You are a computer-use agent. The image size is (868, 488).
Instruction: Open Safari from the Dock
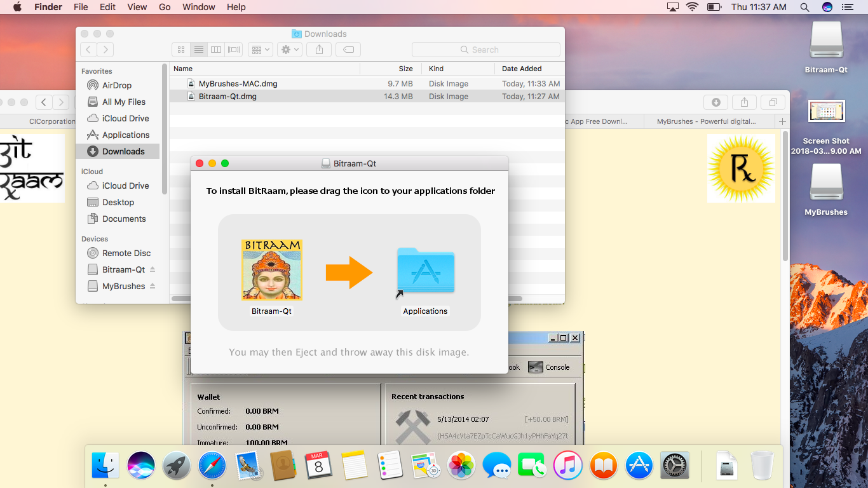(x=212, y=466)
